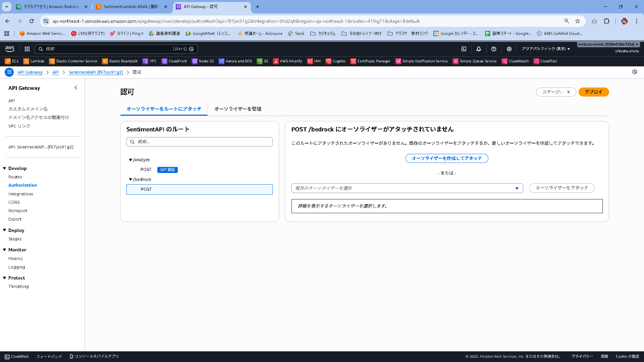Select the POST route under /analyze
The width and height of the screenshot is (644, 362).
[146, 170]
